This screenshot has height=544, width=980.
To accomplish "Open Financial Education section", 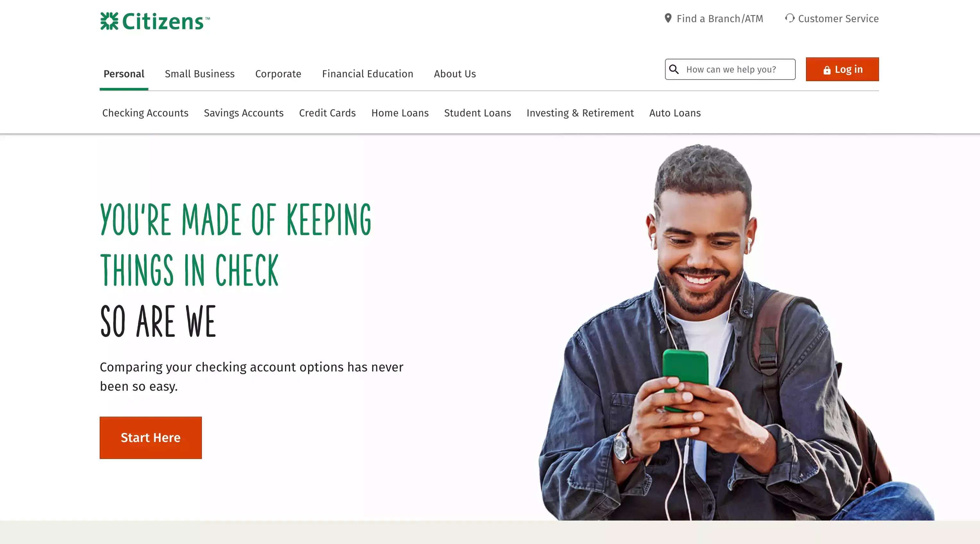I will click(x=368, y=74).
